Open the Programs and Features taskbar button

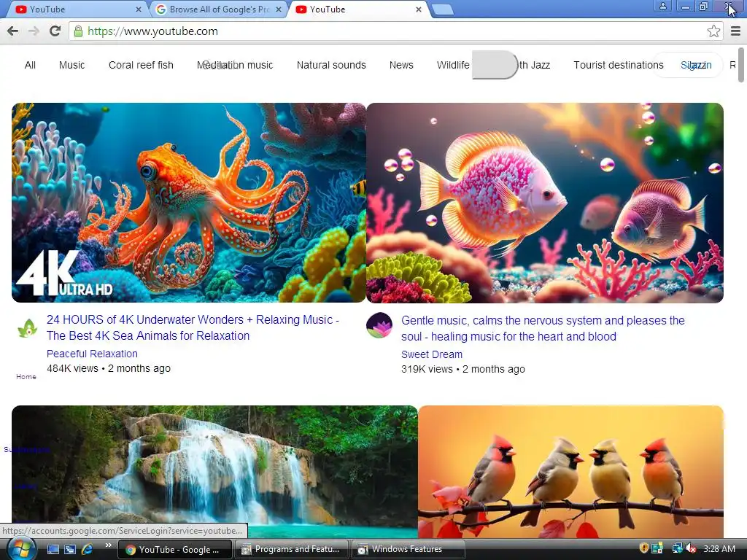coord(290,550)
